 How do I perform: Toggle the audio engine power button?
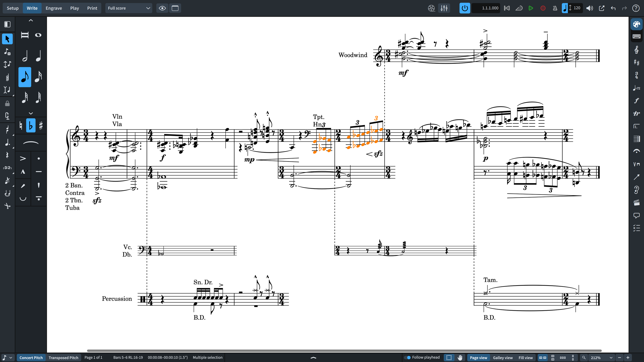point(465,8)
